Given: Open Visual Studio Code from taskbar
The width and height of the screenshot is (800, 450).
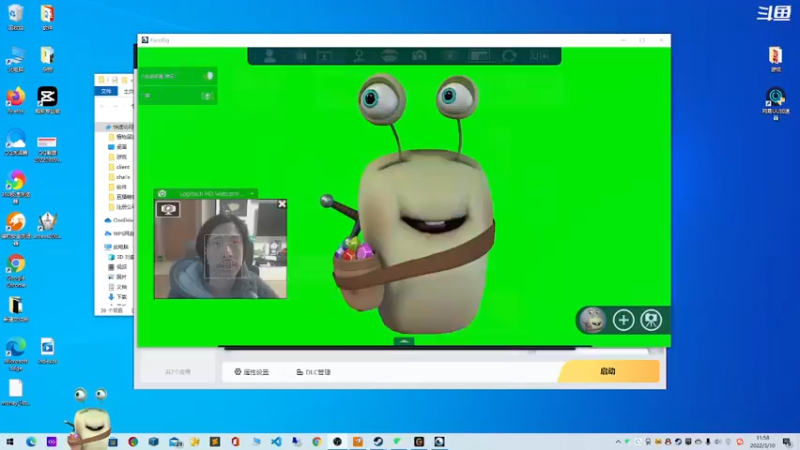Looking at the screenshot, I should 276,442.
